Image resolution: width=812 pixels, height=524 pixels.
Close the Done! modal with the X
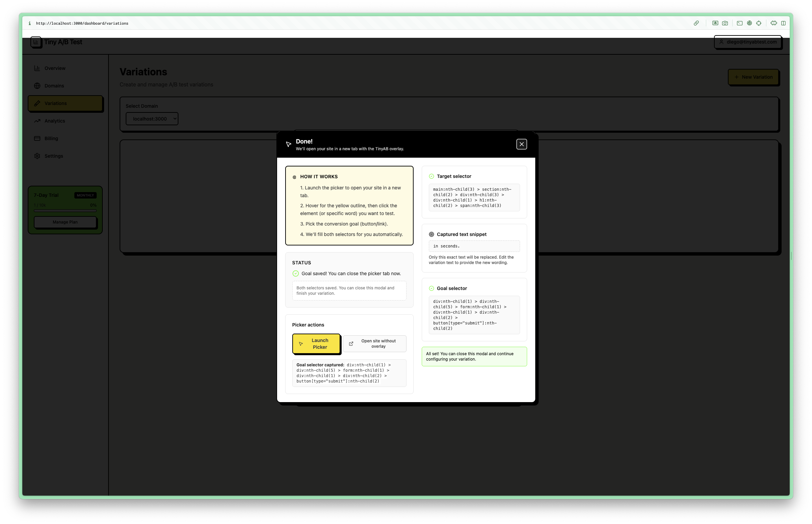(522, 144)
